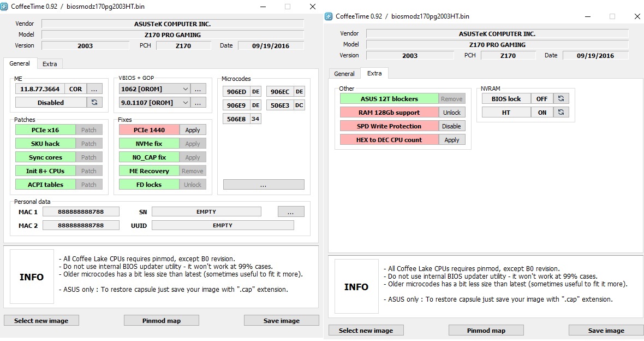Click ASUS 12T blockers green label
The width and height of the screenshot is (644, 341).
389,99
